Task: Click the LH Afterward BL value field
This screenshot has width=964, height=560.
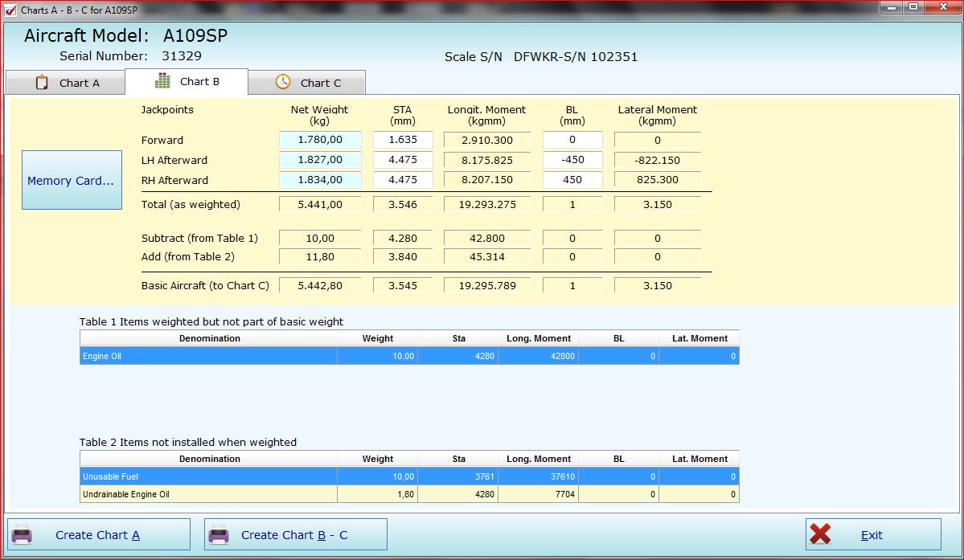Action: point(572,160)
